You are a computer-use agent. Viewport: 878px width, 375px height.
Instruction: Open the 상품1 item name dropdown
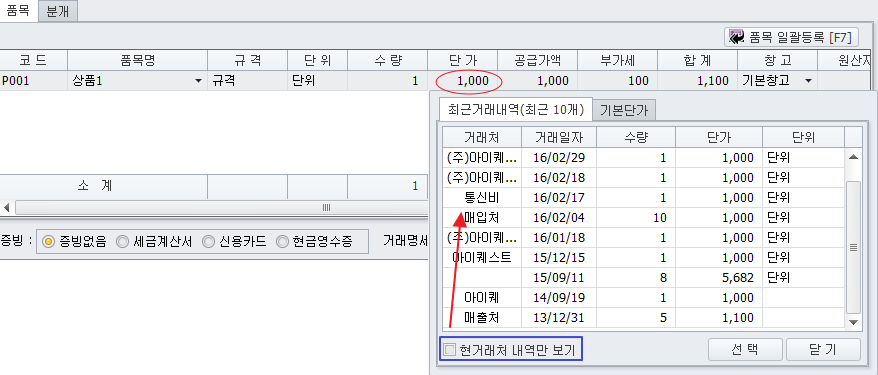[x=198, y=81]
